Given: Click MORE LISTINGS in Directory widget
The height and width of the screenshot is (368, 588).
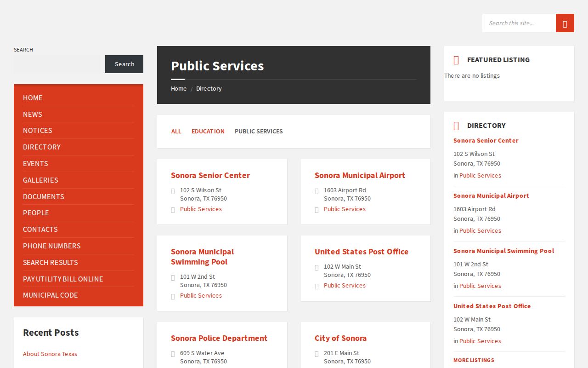Looking at the screenshot, I should (474, 360).
